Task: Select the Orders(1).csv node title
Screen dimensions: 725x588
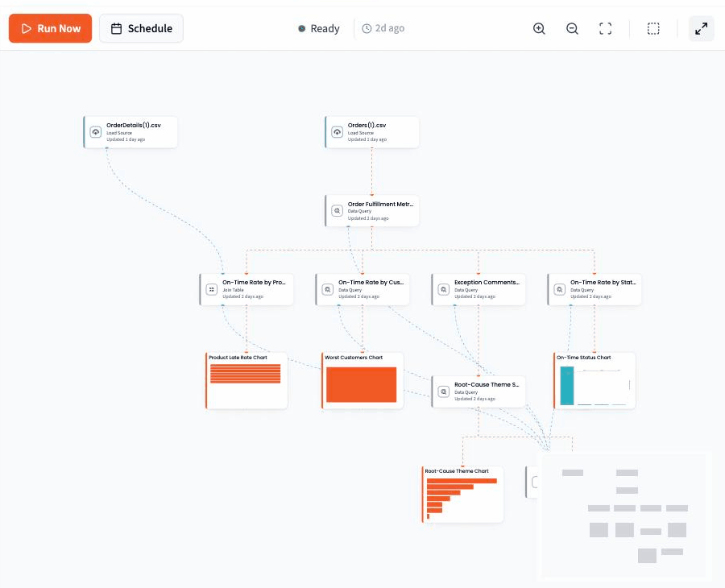Action: pyautogui.click(x=367, y=126)
